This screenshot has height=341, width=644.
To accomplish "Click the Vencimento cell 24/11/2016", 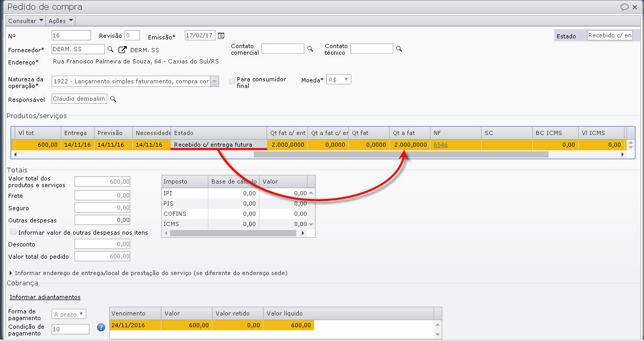I will pos(135,325).
